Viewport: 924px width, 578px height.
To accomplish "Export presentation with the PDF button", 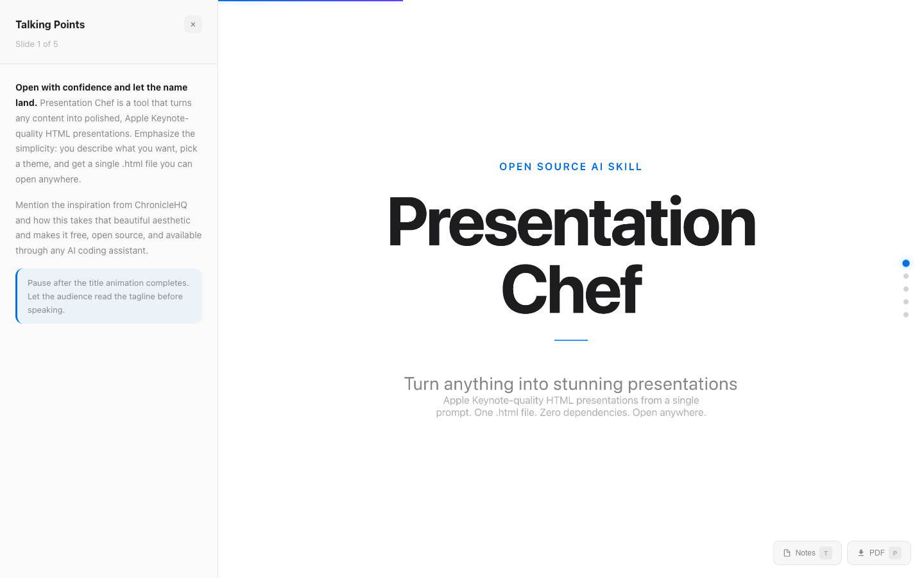I will pyautogui.click(x=879, y=553).
